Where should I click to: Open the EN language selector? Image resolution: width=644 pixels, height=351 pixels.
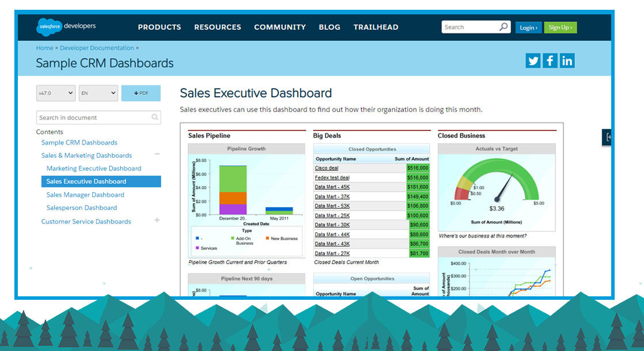98,93
